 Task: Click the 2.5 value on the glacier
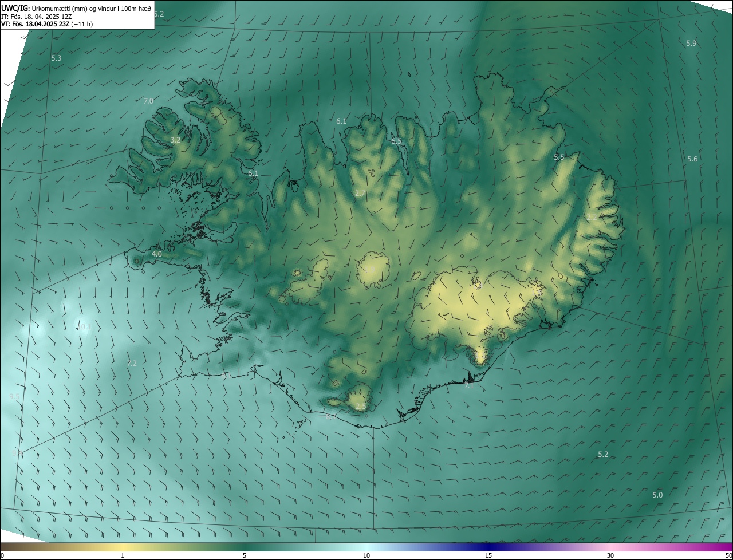(x=361, y=407)
